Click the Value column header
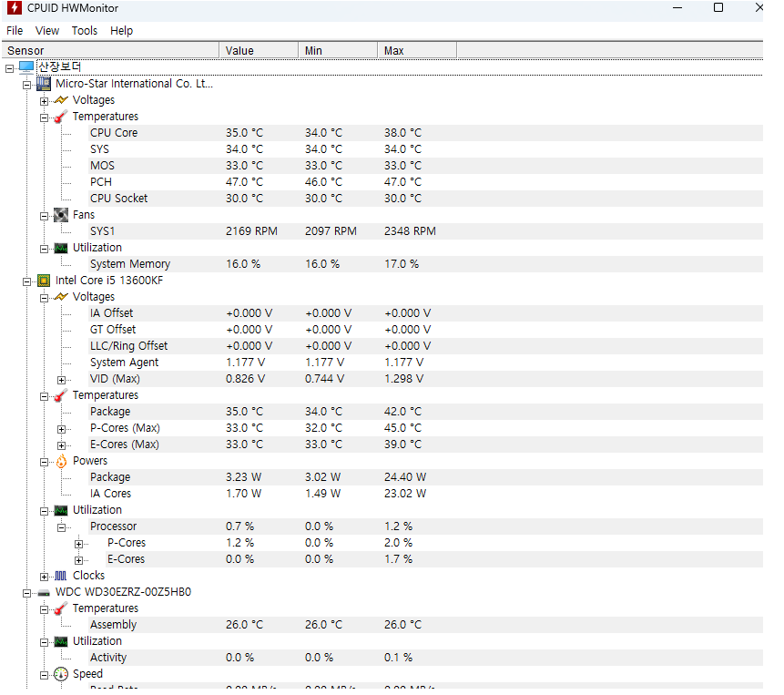 click(x=259, y=50)
